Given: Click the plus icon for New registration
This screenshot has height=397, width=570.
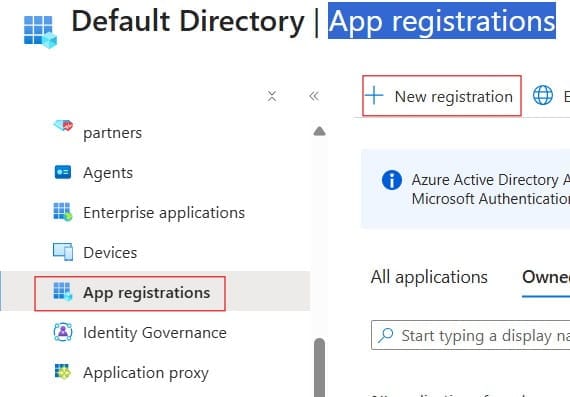Looking at the screenshot, I should pyautogui.click(x=374, y=96).
